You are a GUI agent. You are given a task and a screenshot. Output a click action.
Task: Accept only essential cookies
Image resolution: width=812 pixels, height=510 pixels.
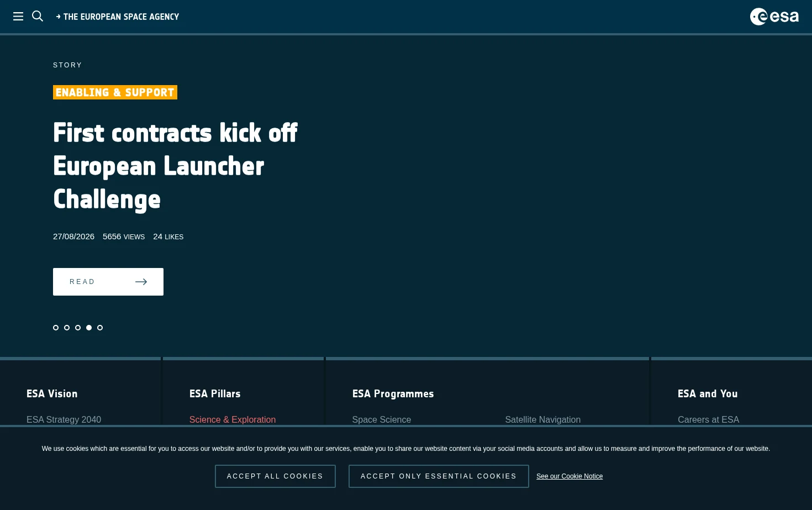[439, 476]
